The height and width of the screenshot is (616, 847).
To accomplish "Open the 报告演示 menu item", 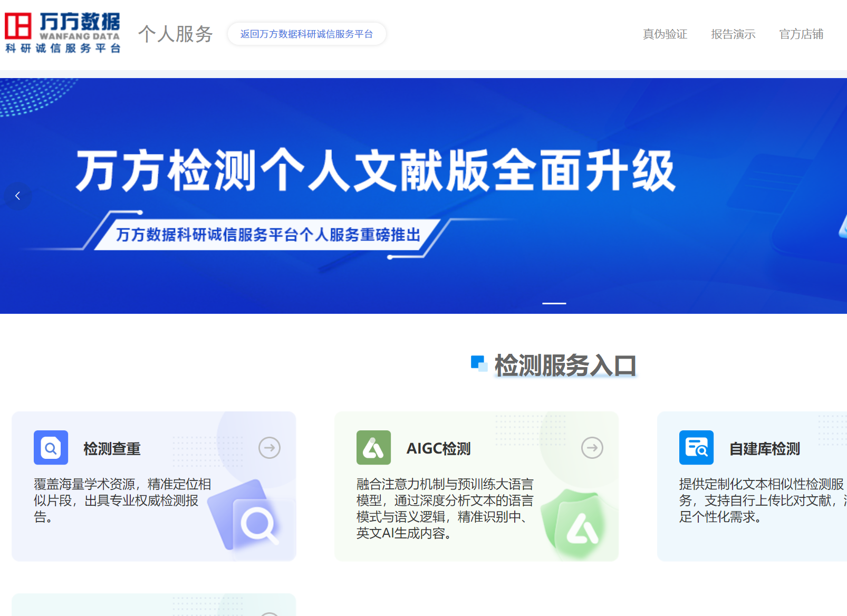I will [733, 34].
